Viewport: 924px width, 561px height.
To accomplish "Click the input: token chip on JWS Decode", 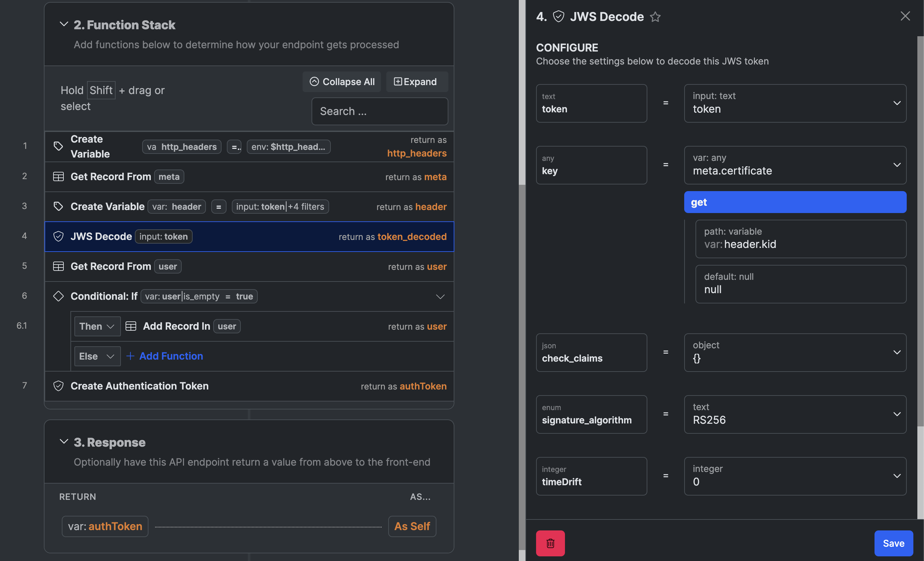I will (163, 236).
